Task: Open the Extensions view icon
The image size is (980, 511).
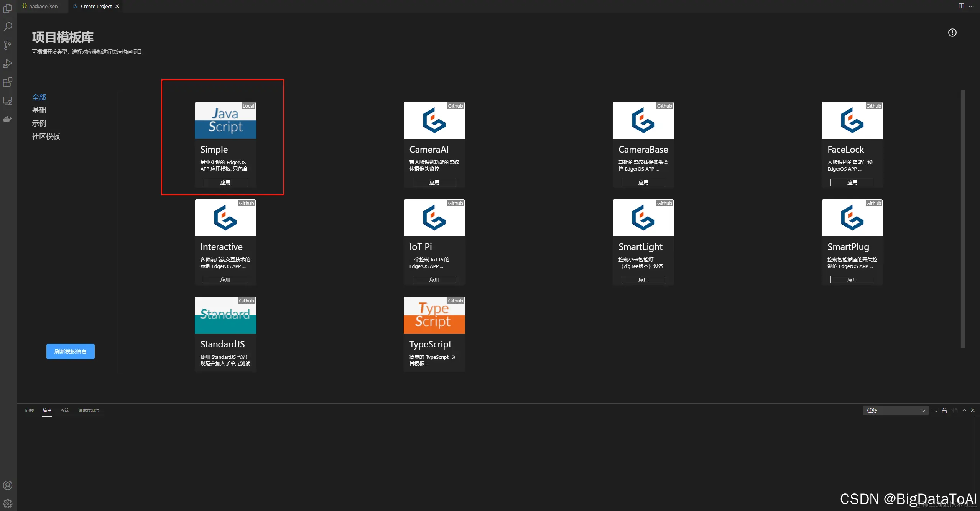Action: point(8,82)
